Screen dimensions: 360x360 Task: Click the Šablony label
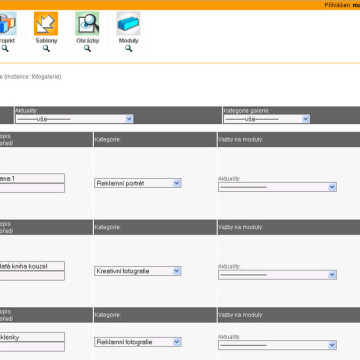click(46, 41)
